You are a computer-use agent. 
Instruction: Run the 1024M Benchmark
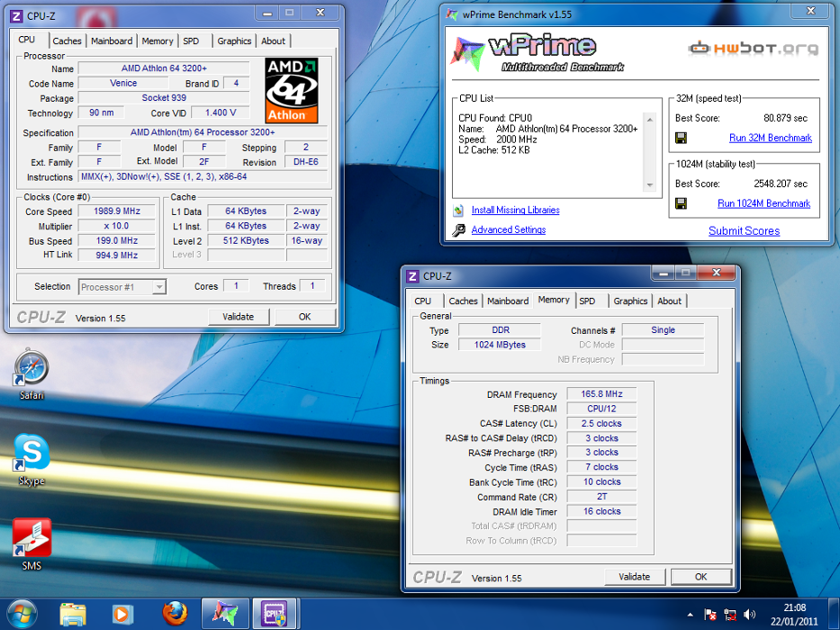pos(764,203)
